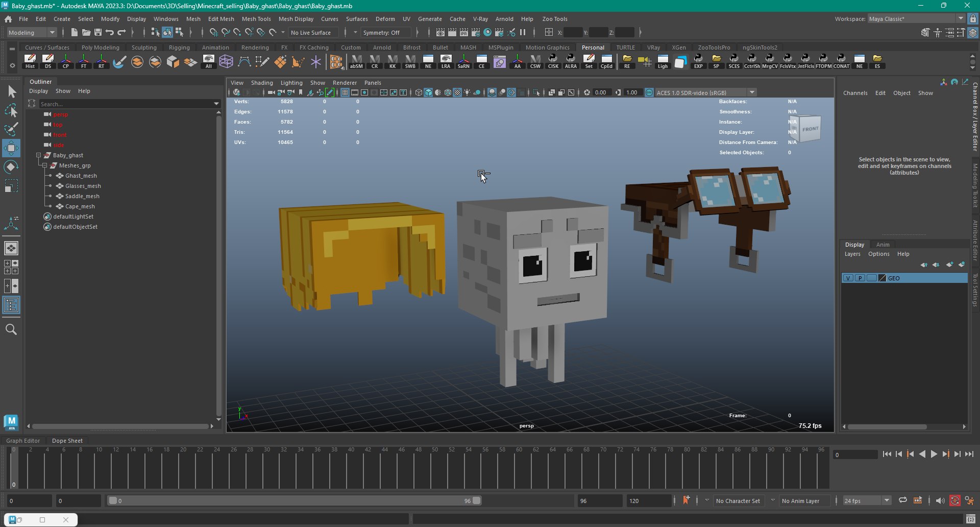Click the playback range slider end handle

click(x=476, y=500)
